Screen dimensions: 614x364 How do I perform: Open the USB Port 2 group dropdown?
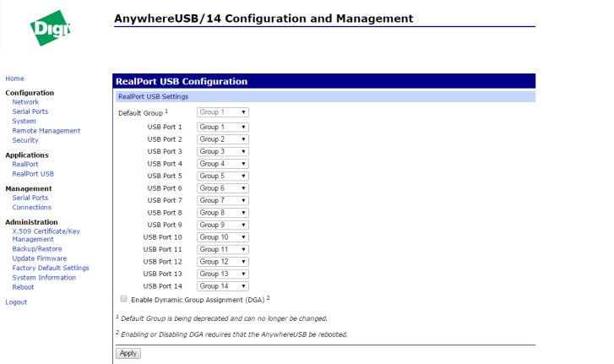[223, 139]
